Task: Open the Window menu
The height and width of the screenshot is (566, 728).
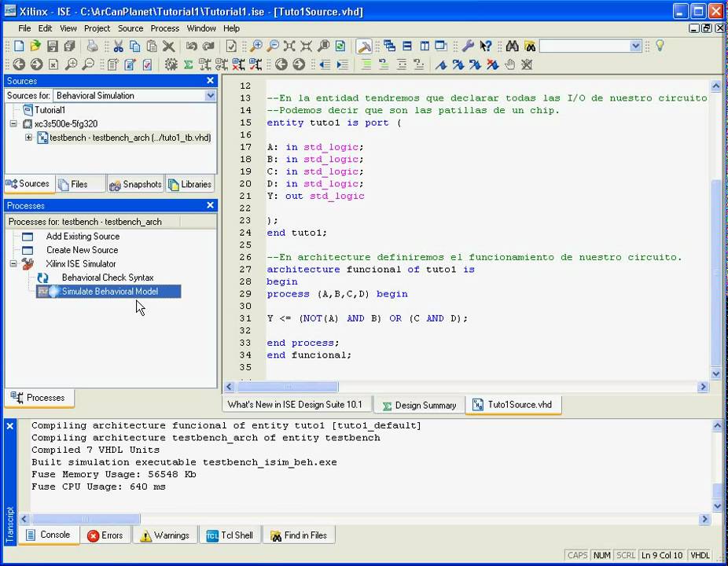Action: tap(201, 28)
